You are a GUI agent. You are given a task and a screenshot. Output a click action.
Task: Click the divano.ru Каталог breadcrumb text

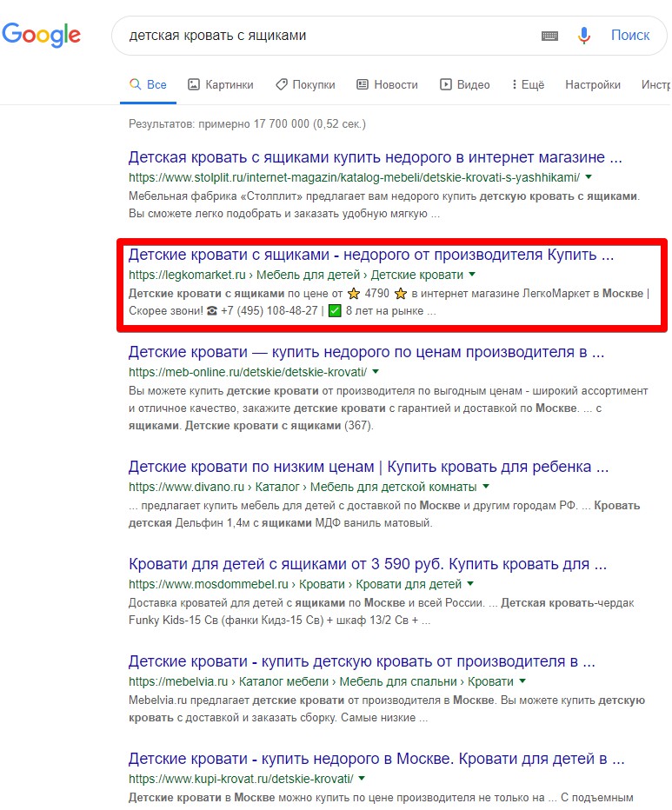click(x=277, y=488)
